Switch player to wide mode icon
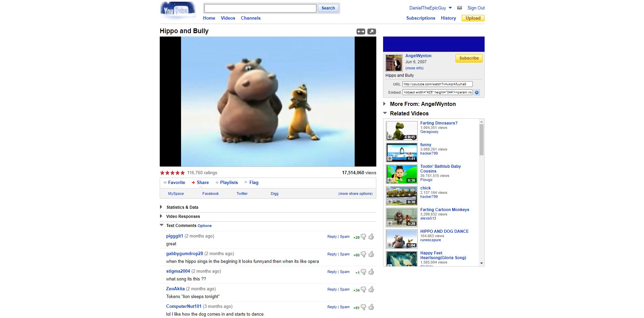Image resolution: width=644 pixels, height=318 pixels. 361,31
